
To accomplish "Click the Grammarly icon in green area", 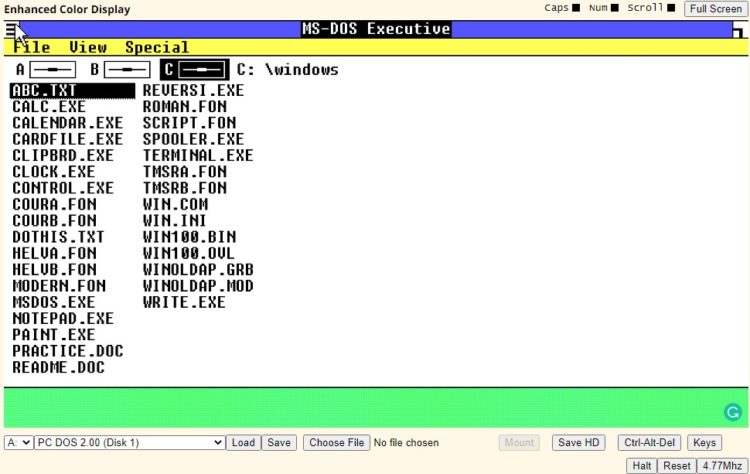I will click(x=732, y=412).
